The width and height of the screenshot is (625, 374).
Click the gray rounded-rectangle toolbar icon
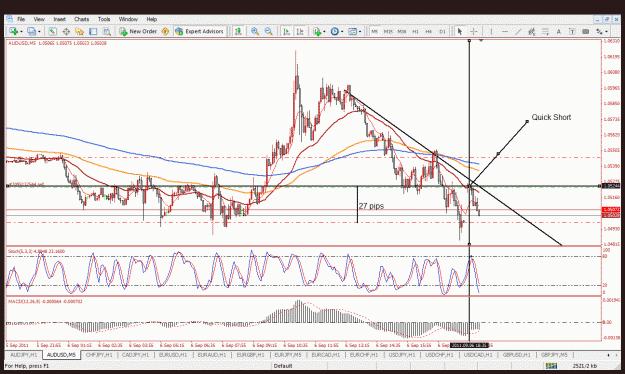586,31
